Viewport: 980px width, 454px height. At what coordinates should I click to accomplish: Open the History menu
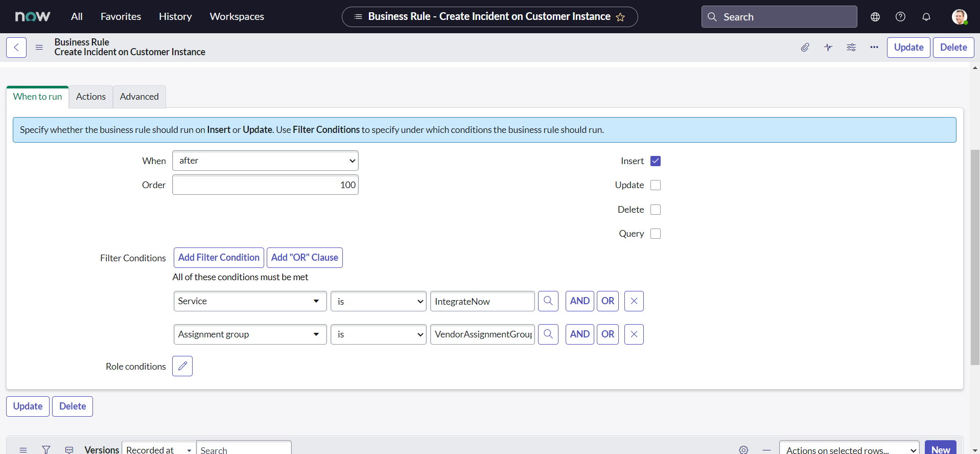pyautogui.click(x=175, y=16)
